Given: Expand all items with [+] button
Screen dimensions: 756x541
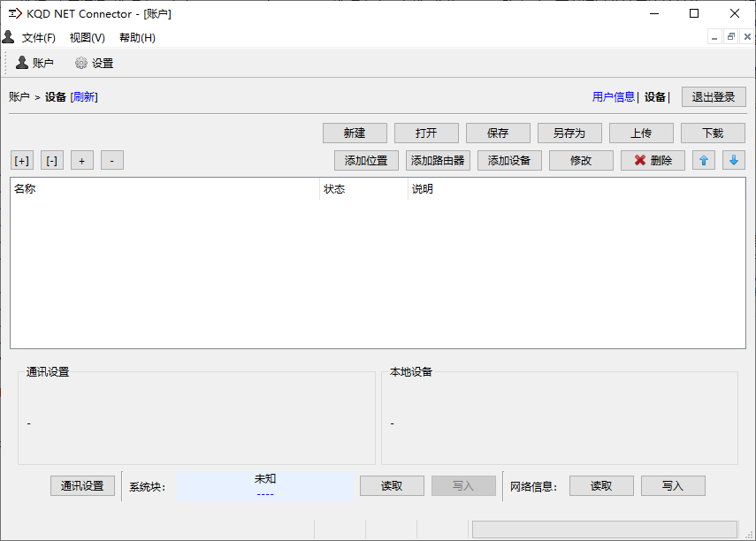Looking at the screenshot, I should click(x=22, y=160).
